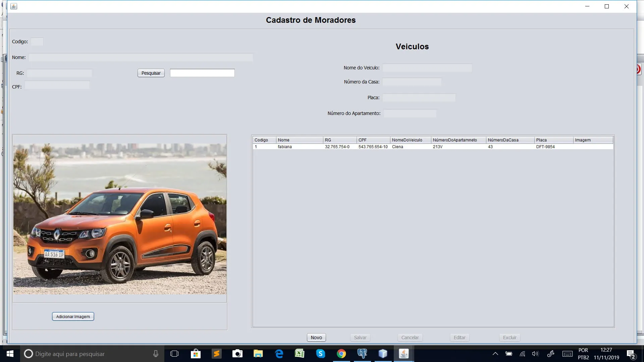
Task: Click the Placa column header
Action: point(553,140)
